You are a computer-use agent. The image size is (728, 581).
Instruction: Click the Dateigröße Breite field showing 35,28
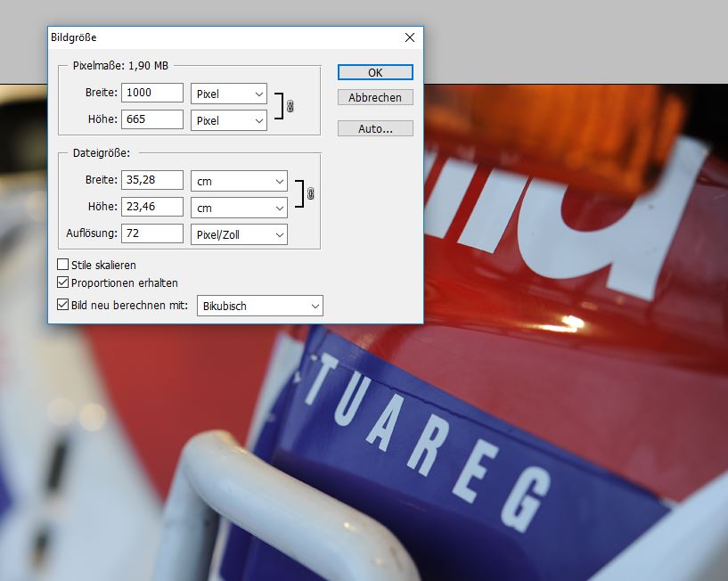coord(151,180)
